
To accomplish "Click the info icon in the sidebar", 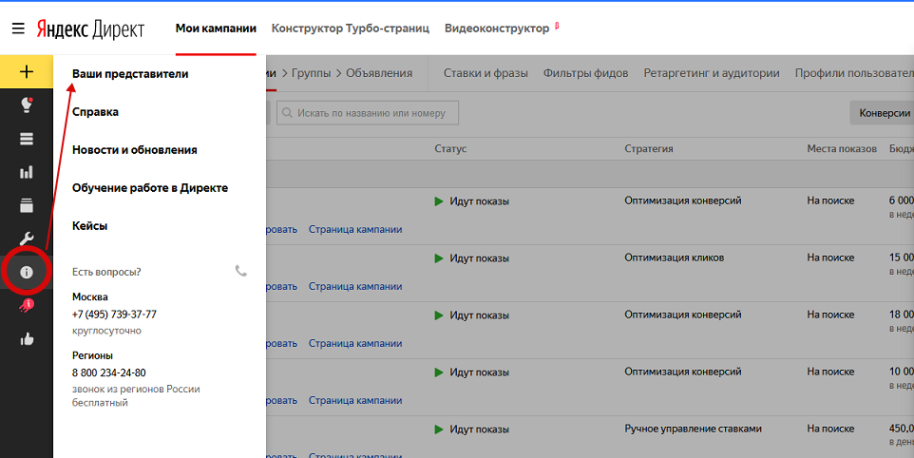I will (26, 272).
